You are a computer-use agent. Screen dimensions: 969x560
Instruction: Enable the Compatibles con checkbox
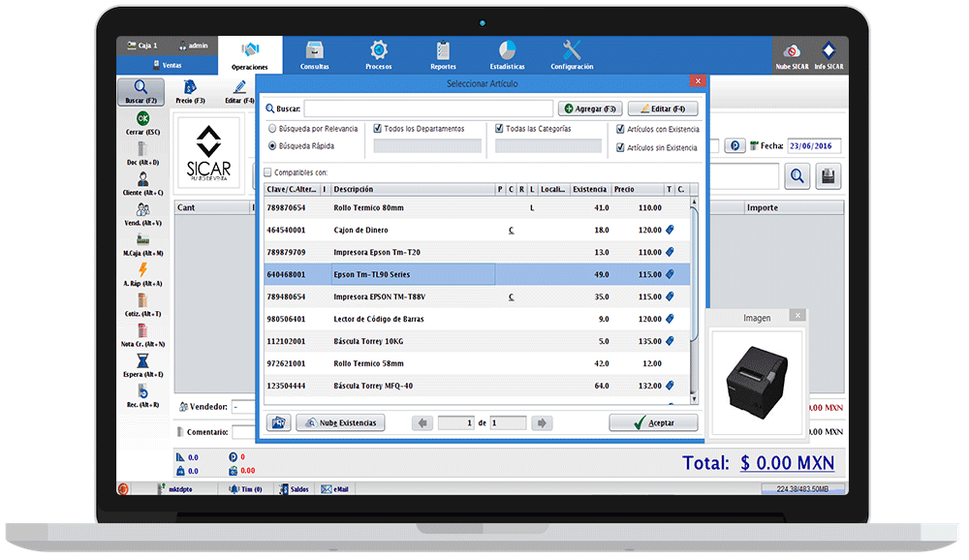(x=268, y=172)
